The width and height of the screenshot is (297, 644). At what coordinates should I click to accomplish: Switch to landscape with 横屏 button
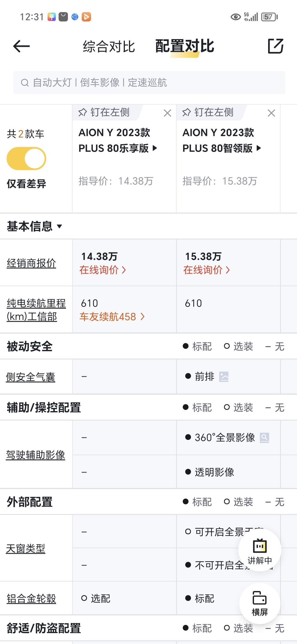click(260, 603)
